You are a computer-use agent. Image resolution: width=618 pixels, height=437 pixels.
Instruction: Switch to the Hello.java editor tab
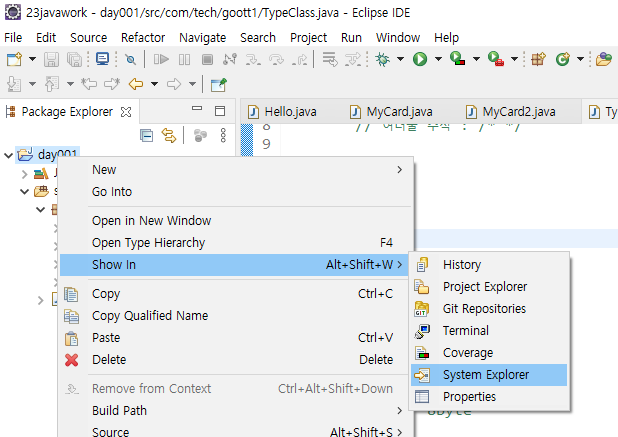283,112
